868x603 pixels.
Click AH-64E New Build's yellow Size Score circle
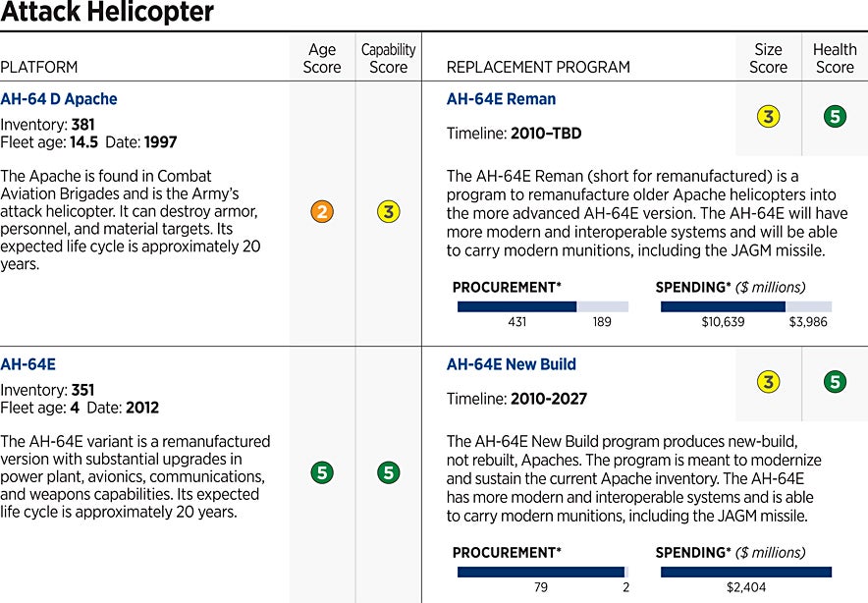tap(768, 382)
